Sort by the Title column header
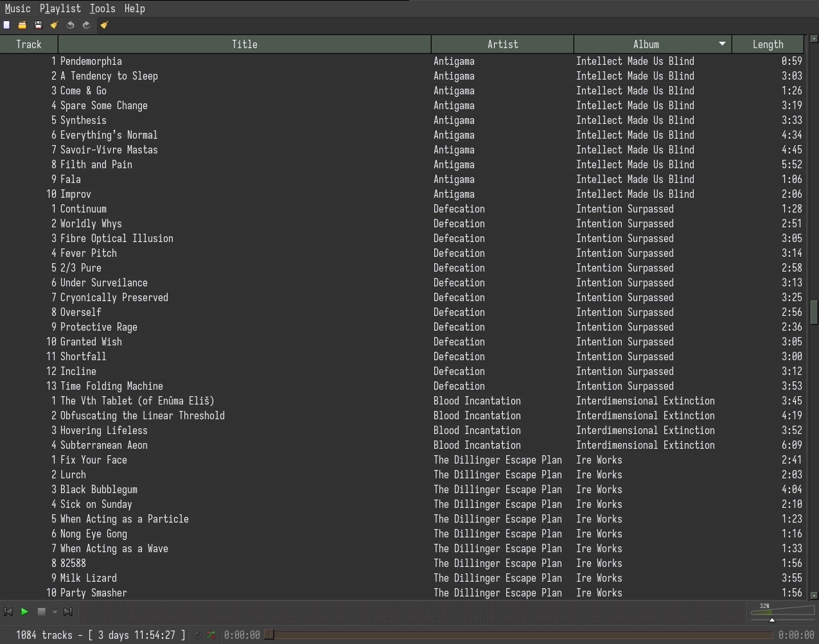Viewport: 819px width, 644px height. pos(245,44)
